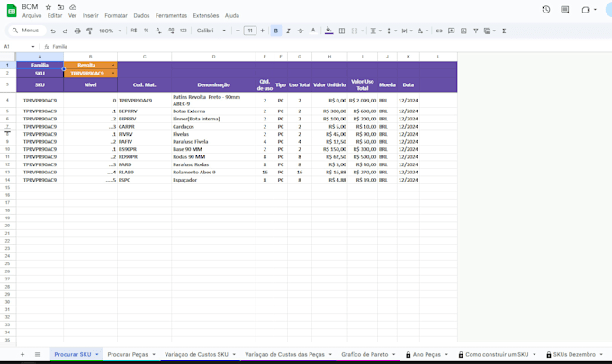The image size is (612, 364).
Task: Switch to the SKUs Dezembro tab
Action: (x=574, y=354)
